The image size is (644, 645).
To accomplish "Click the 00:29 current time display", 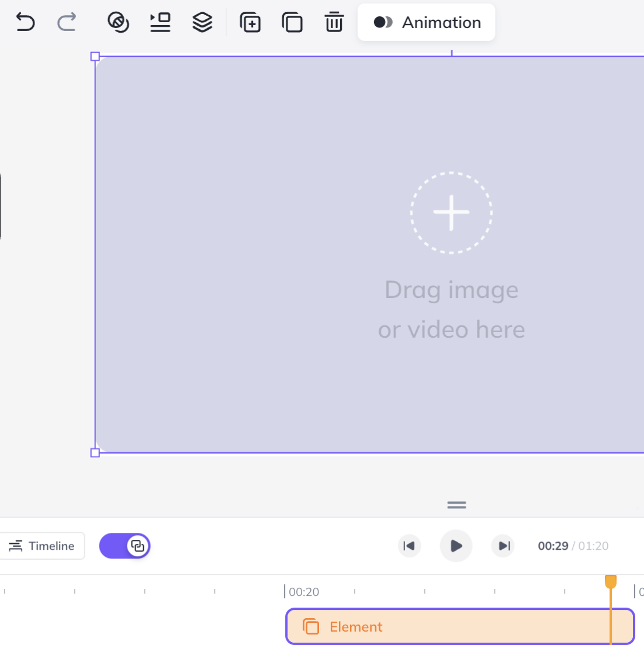I will (553, 546).
